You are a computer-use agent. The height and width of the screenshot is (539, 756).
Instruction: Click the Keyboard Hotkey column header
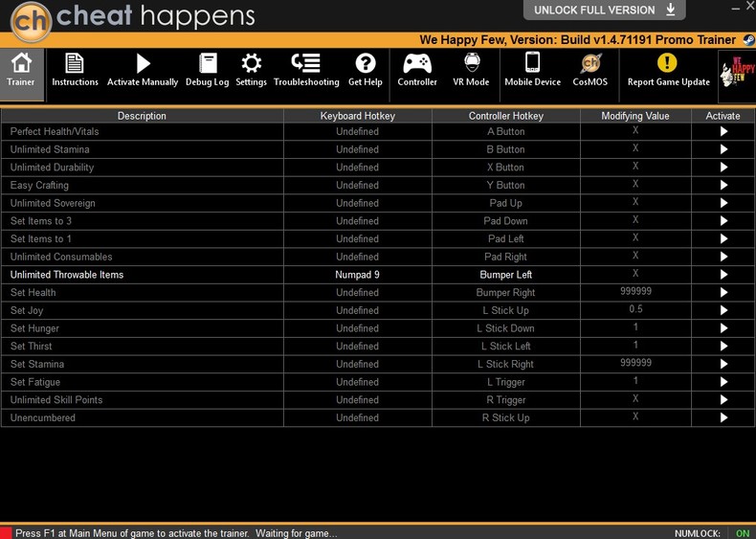(x=357, y=116)
